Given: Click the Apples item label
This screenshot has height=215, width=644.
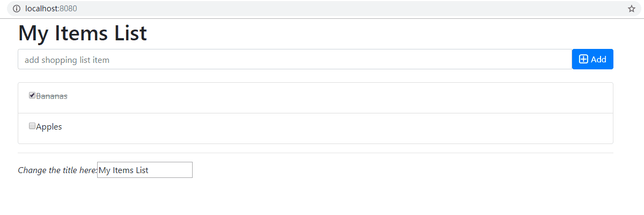Looking at the screenshot, I should pos(49,127).
